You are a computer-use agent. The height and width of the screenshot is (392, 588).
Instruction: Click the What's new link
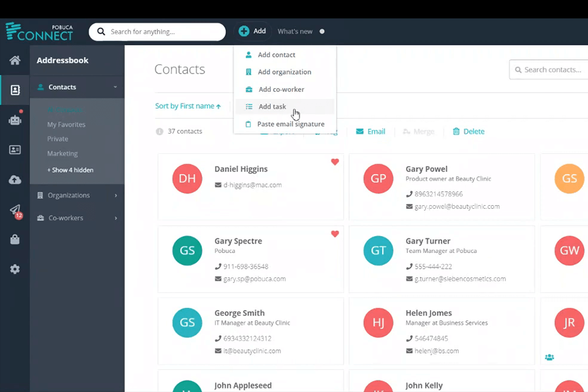[x=295, y=31]
